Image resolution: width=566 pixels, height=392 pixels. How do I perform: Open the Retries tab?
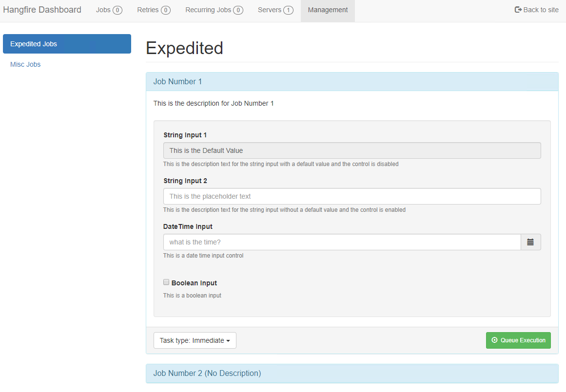click(154, 10)
